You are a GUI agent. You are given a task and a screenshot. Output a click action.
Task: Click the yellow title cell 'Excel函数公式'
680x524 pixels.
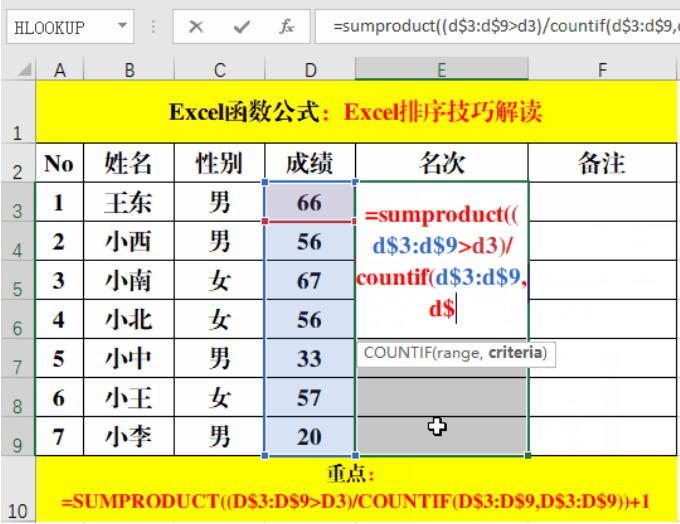(x=356, y=112)
